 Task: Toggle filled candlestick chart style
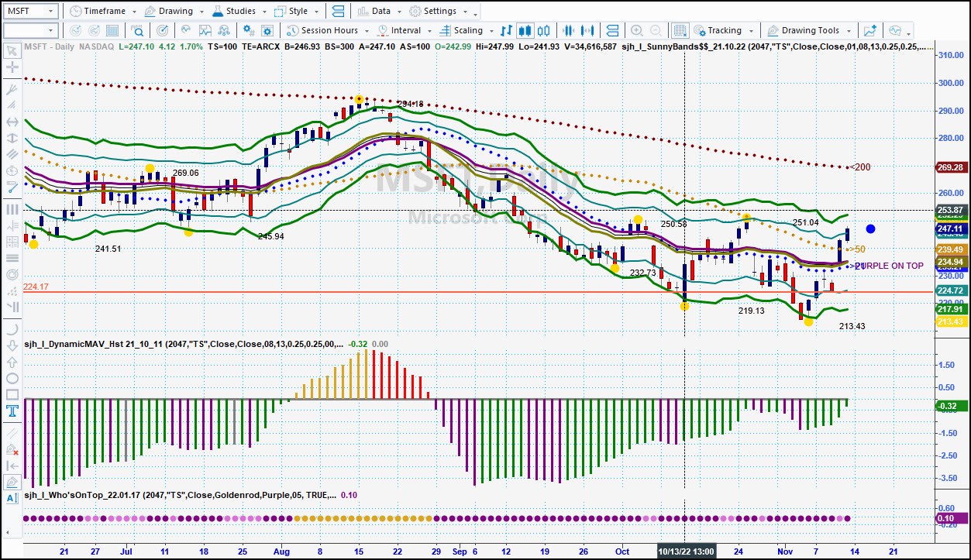(x=525, y=31)
